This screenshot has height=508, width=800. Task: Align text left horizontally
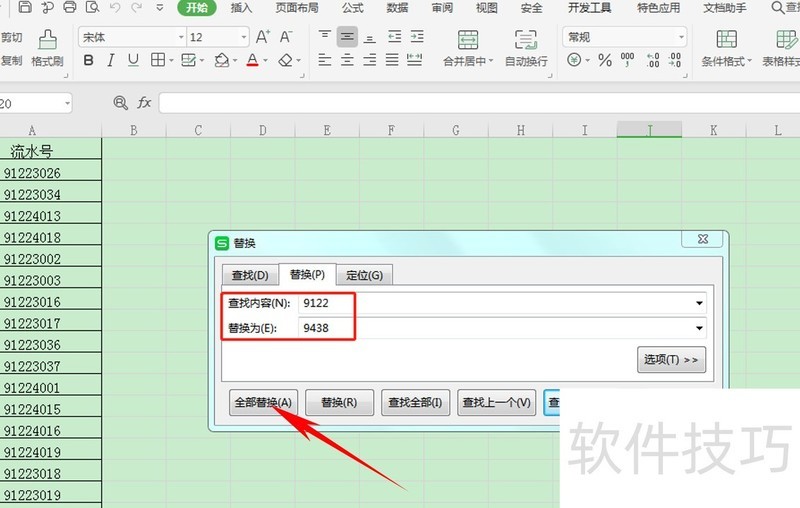[x=324, y=60]
